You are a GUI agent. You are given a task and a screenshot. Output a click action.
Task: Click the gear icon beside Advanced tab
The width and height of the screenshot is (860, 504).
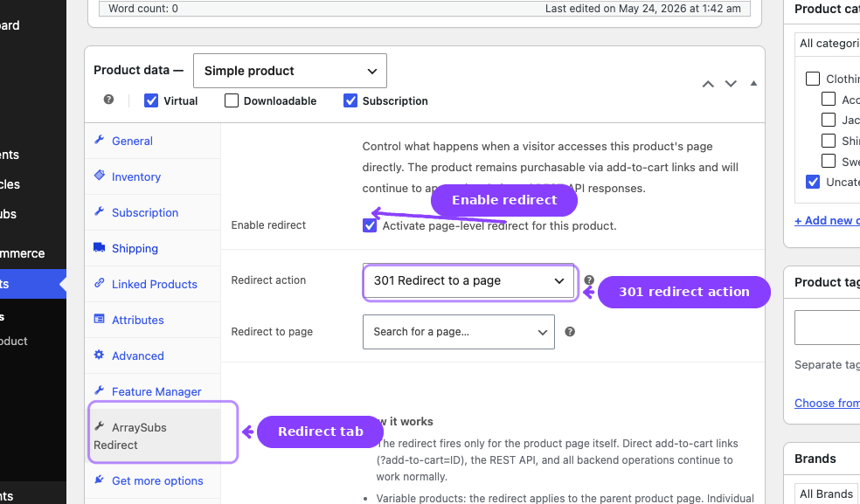pyautogui.click(x=100, y=355)
